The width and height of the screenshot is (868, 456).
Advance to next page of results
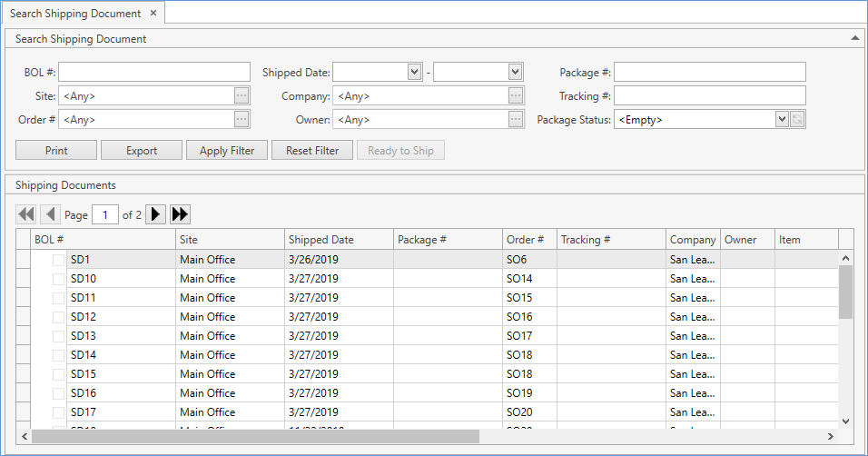(x=156, y=214)
